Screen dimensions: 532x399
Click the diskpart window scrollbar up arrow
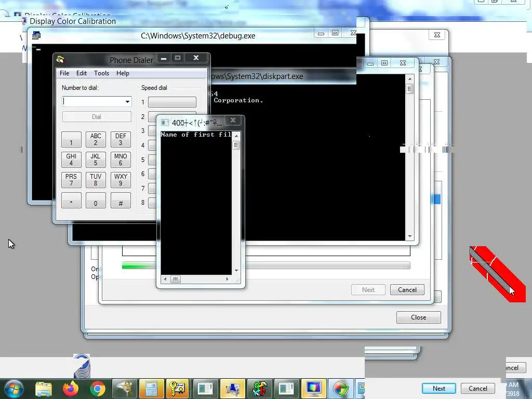coord(410,79)
